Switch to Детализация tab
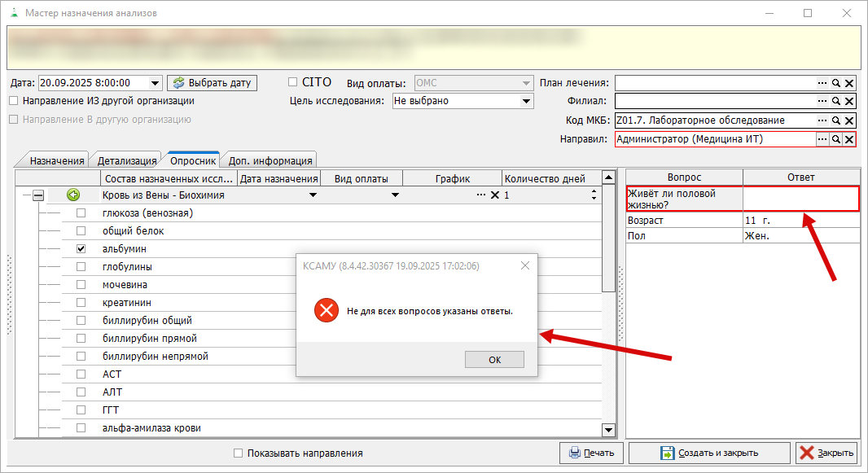The image size is (868, 473). pos(127,160)
